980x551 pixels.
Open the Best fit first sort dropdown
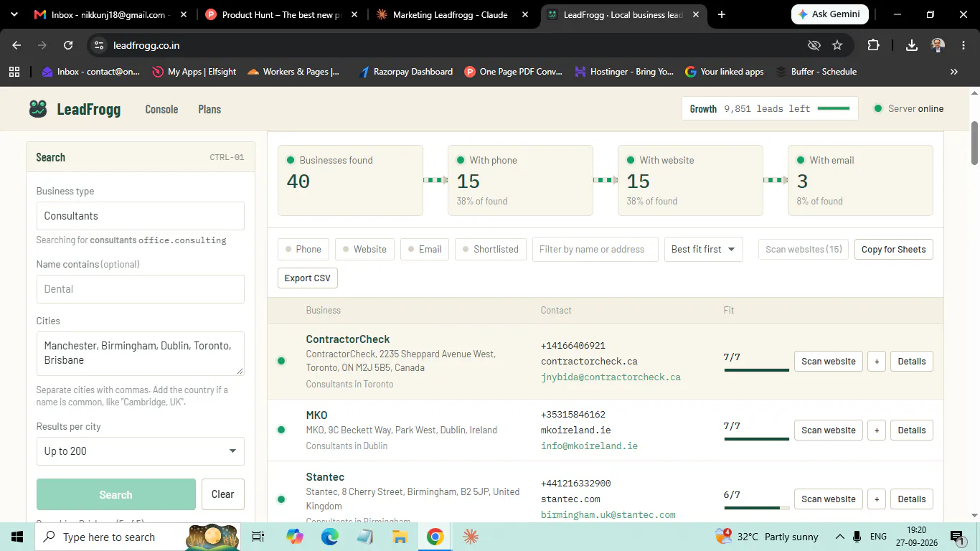point(703,249)
